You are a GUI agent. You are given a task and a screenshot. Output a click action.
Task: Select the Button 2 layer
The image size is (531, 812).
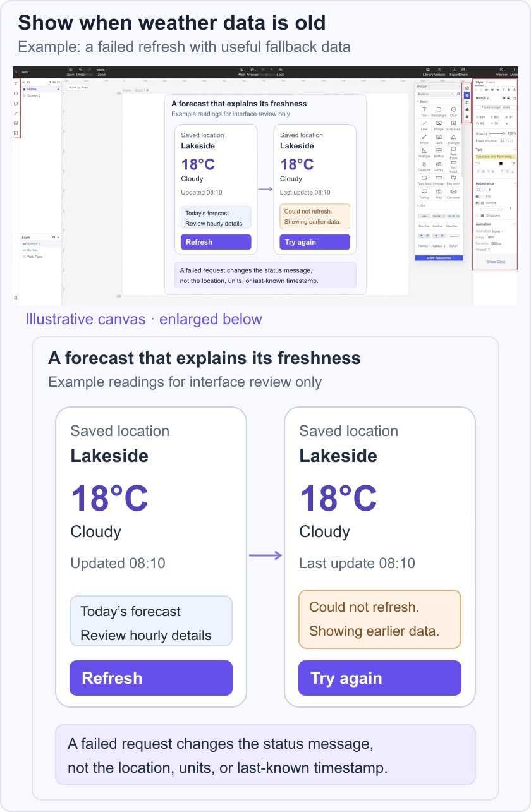click(x=40, y=244)
